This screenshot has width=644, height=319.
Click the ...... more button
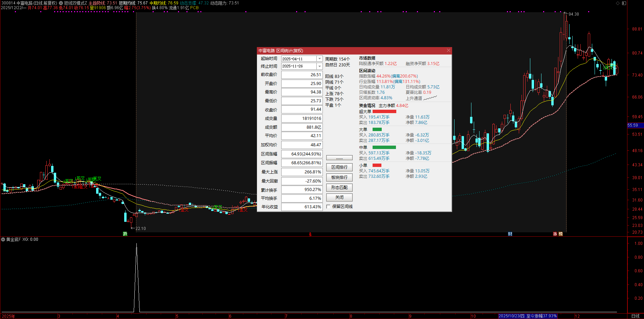click(339, 158)
